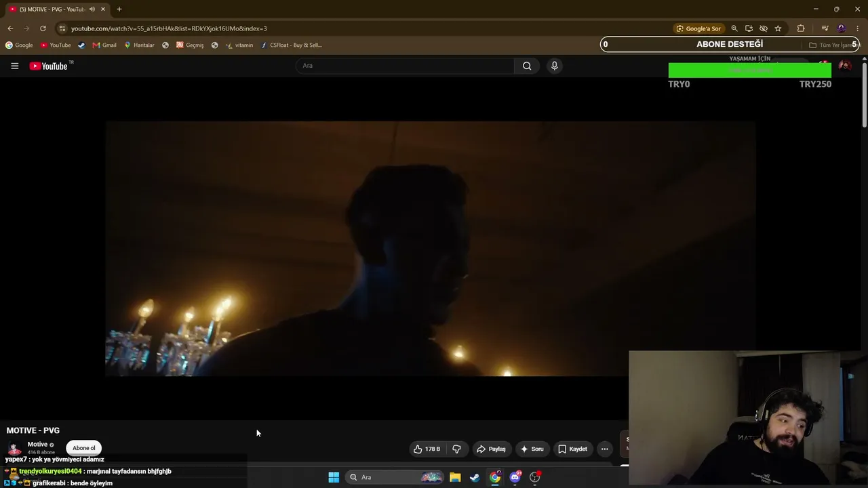Open CSFloat - Buy & Sell bookmark
This screenshot has width=868, height=488.
(x=292, y=45)
